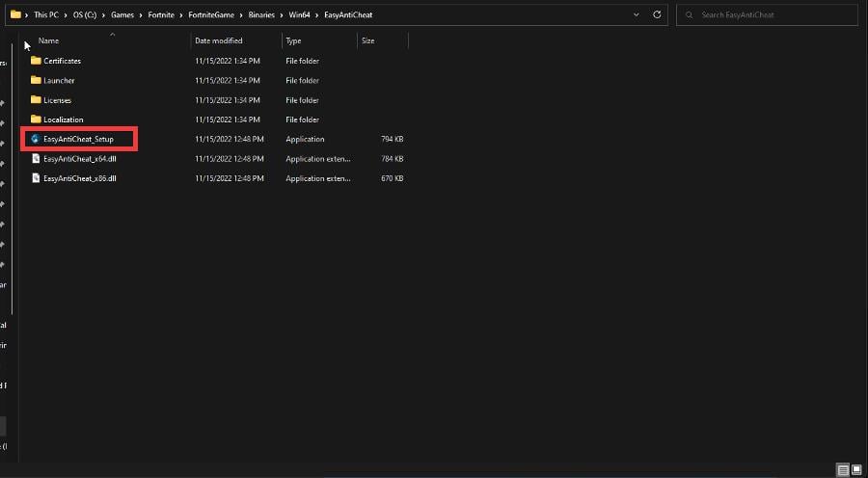Open the Launcher folder icon
The width and height of the screenshot is (868, 478).
(x=36, y=80)
